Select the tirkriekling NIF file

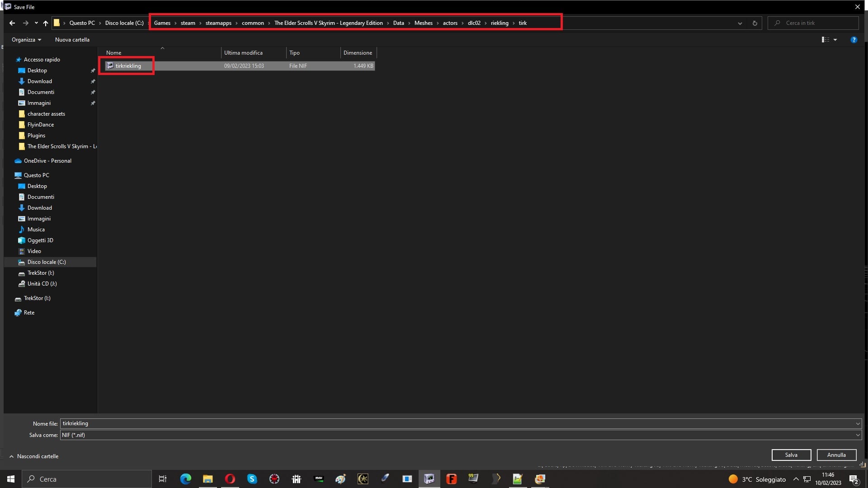pos(240,66)
